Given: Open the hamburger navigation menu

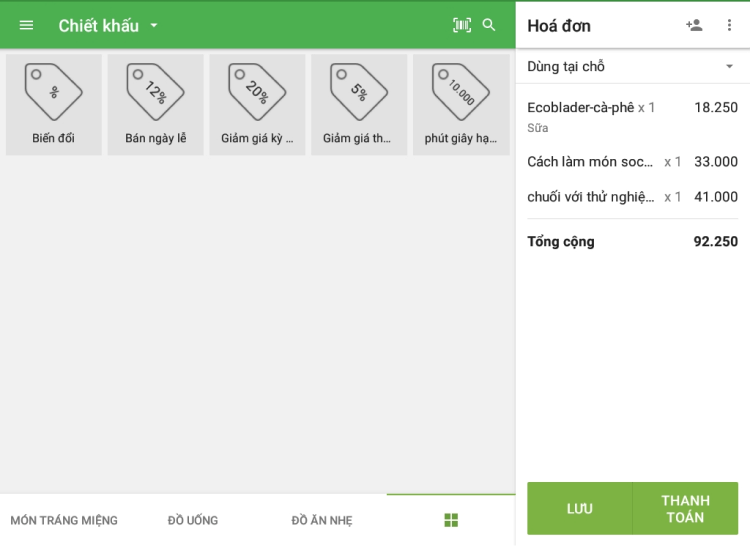Looking at the screenshot, I should [26, 25].
